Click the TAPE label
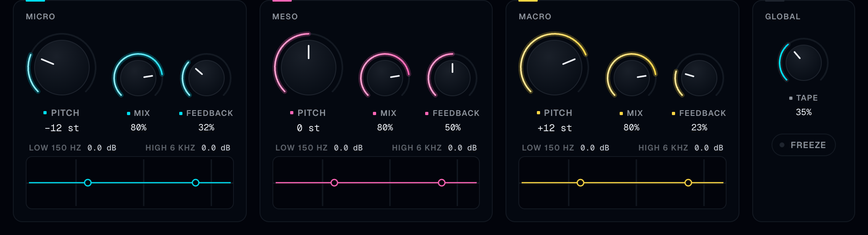The height and width of the screenshot is (235, 868). tap(807, 98)
